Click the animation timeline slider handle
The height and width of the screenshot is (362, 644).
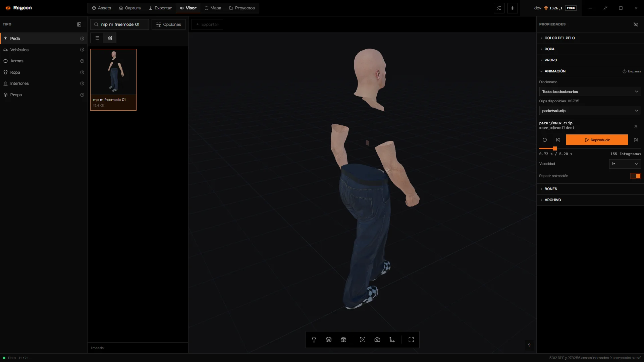[x=555, y=148]
